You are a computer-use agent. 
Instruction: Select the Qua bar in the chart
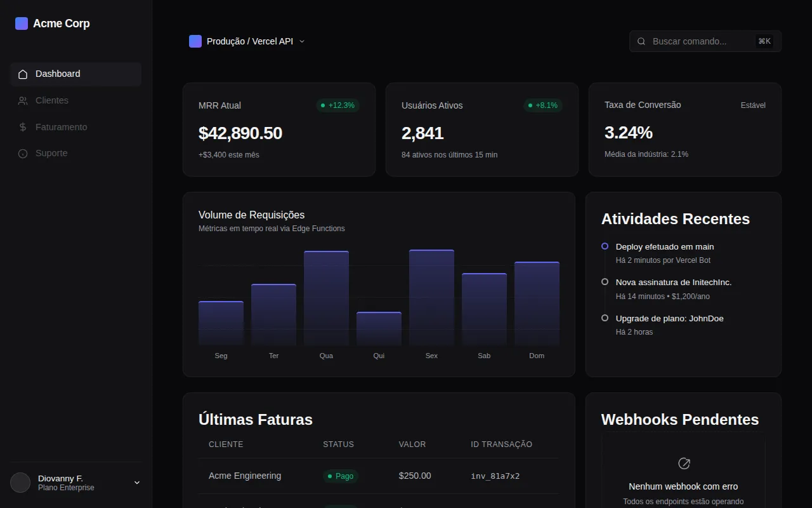pyautogui.click(x=326, y=298)
